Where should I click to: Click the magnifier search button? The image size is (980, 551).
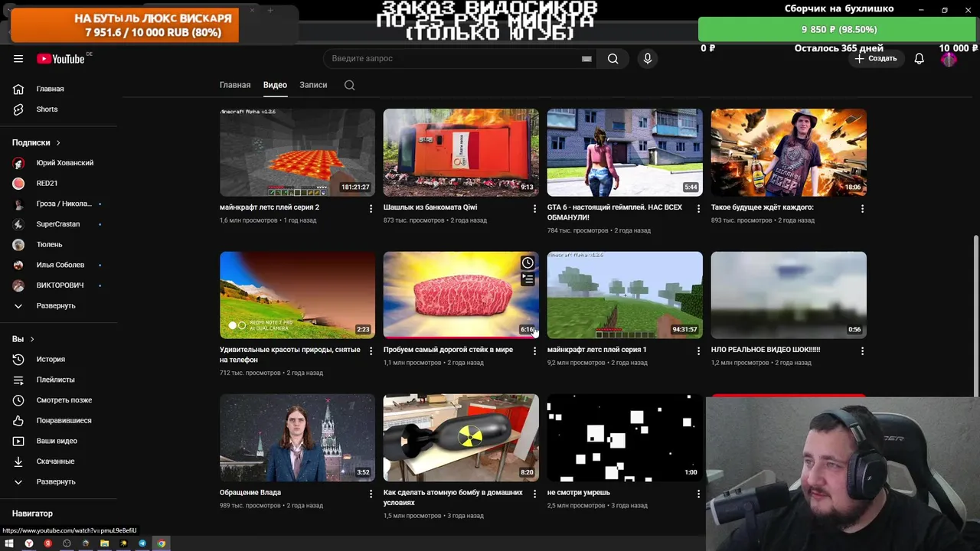click(612, 59)
